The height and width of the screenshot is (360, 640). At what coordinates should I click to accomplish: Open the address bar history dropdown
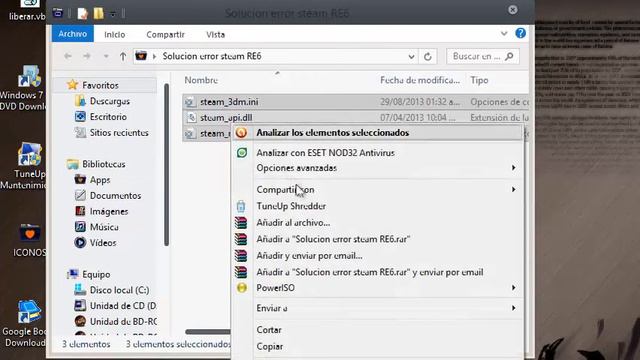click(411, 56)
